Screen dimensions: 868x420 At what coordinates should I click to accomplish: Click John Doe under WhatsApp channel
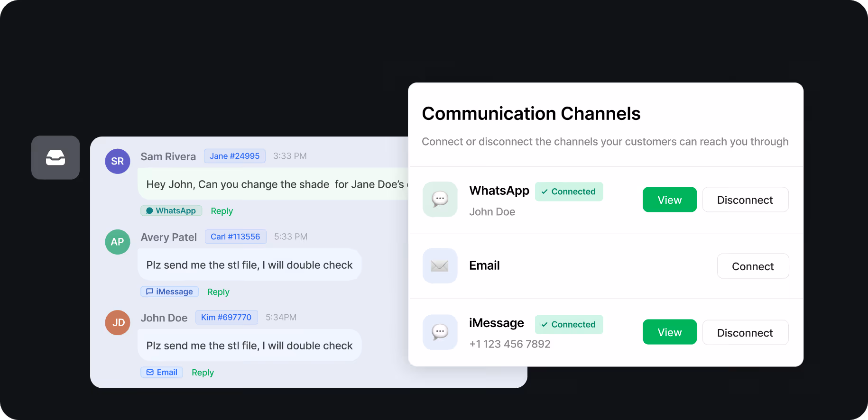click(x=492, y=212)
